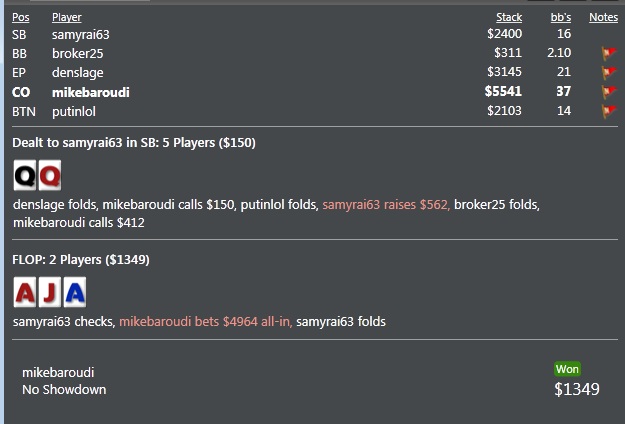Select player samyrai63 in the SB row
Image resolution: width=625 pixels, height=424 pixels.
81,35
